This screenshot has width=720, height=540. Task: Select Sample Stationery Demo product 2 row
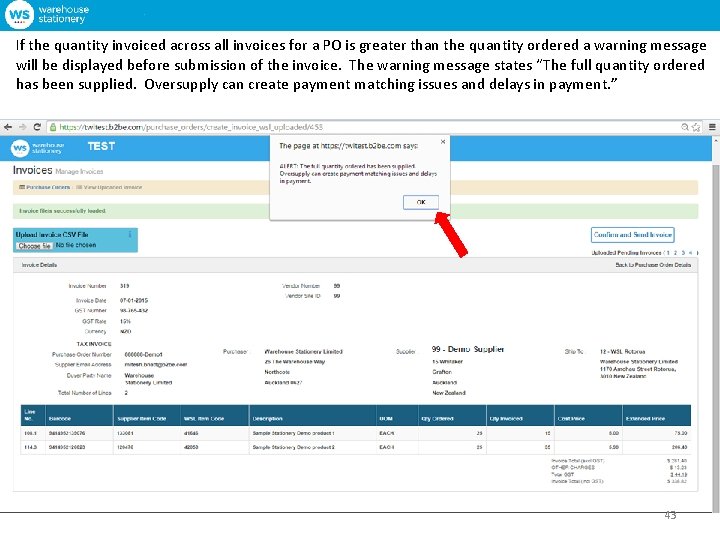click(355, 447)
